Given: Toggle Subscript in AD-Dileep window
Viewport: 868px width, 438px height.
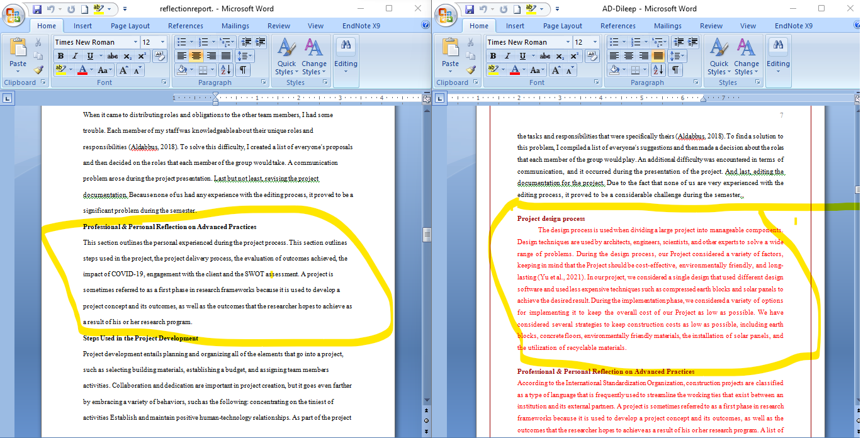Looking at the screenshot, I should (x=561, y=56).
